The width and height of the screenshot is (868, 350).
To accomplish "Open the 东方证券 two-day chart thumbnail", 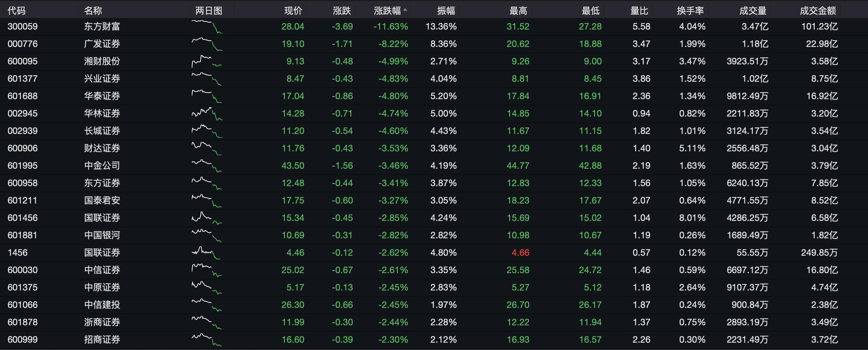I will [x=207, y=183].
